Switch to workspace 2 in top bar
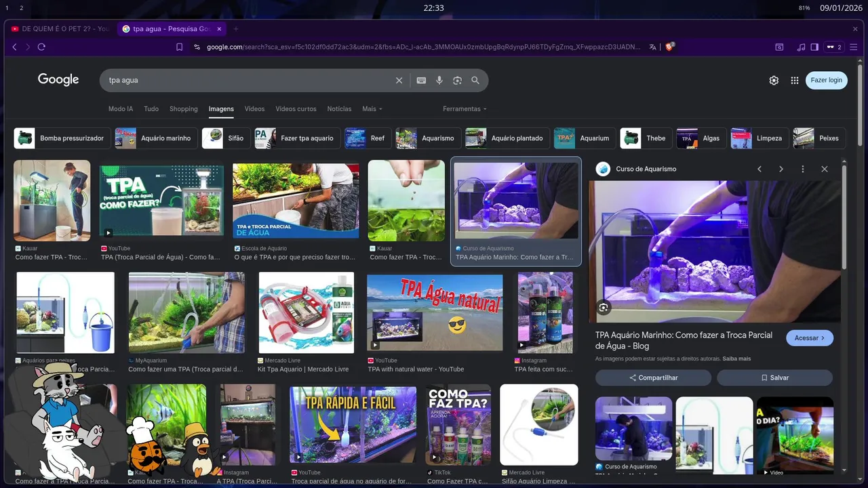This screenshot has width=868, height=488. pos(21,7)
